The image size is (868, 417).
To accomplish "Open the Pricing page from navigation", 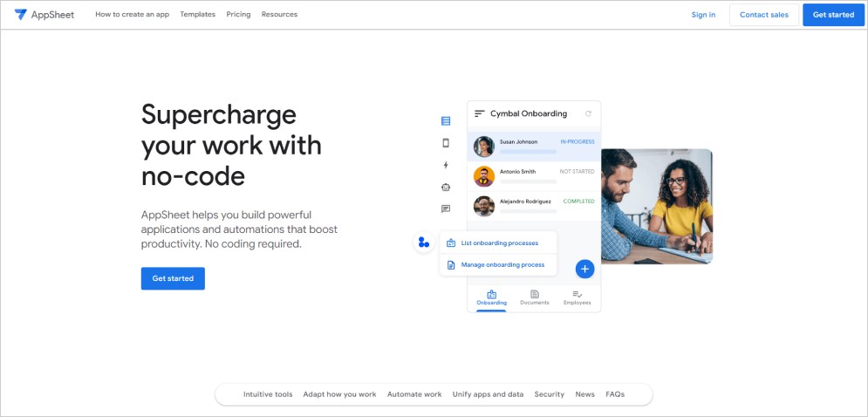I will pos(238,15).
